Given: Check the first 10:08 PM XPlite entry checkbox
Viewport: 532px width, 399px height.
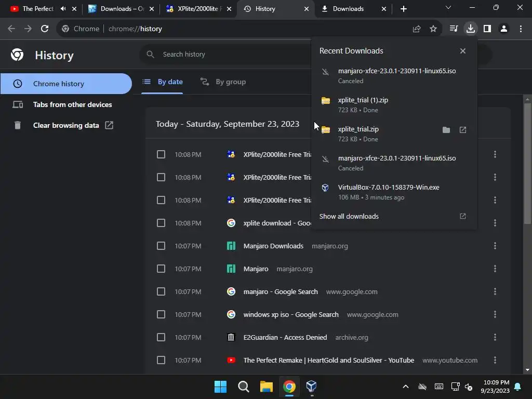Looking at the screenshot, I should click(x=161, y=155).
